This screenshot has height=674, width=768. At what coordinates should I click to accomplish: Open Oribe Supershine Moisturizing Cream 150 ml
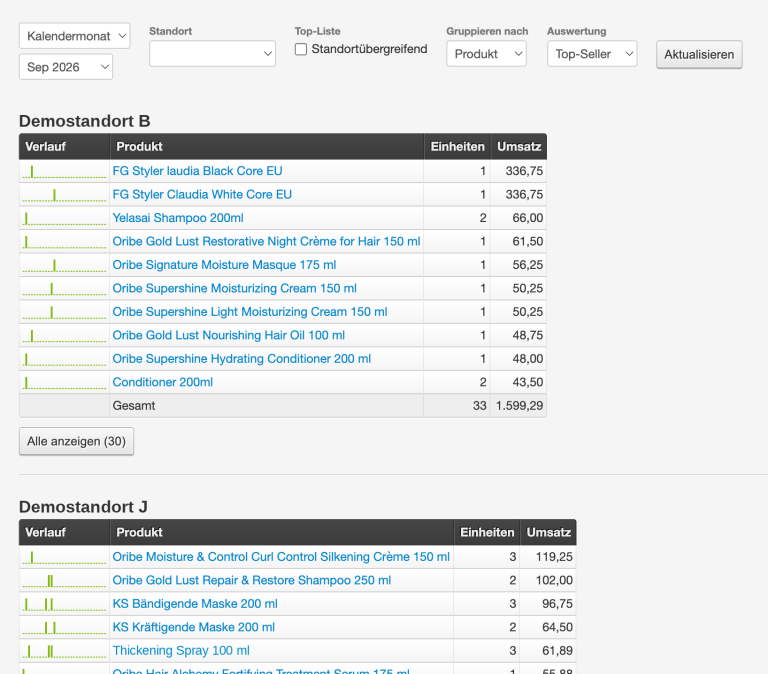235,289
